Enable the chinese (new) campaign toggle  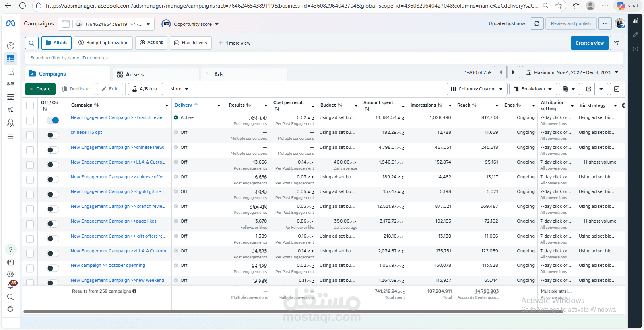point(53,150)
